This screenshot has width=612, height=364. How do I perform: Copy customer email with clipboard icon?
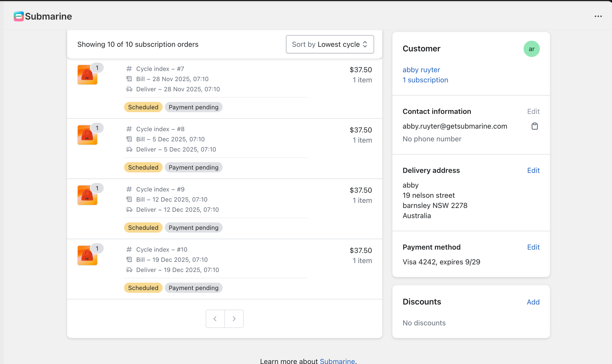pos(535,126)
